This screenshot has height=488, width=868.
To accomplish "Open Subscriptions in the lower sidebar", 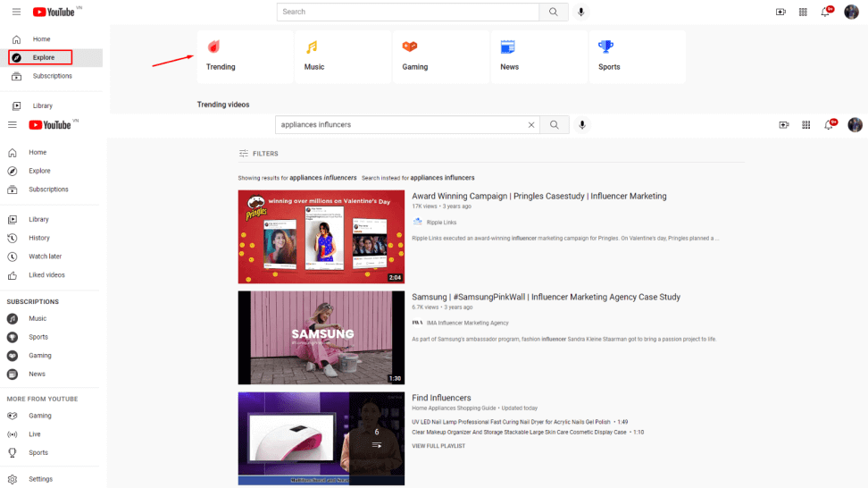I will click(x=50, y=189).
